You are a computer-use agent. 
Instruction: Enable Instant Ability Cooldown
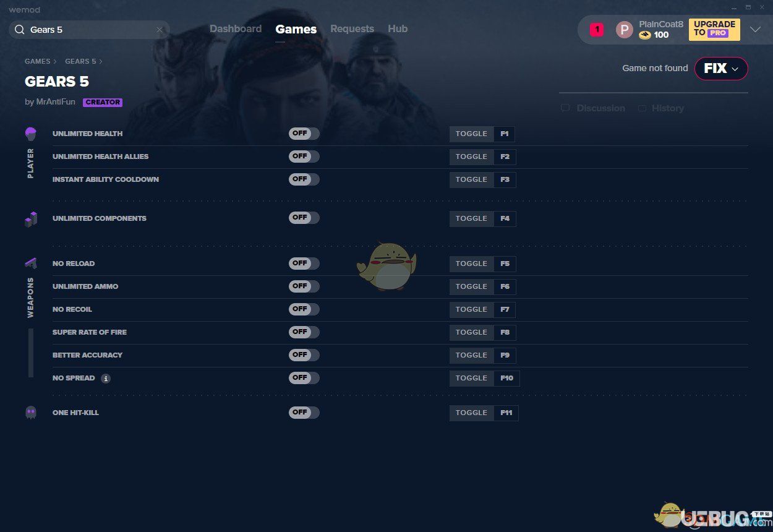pos(304,179)
